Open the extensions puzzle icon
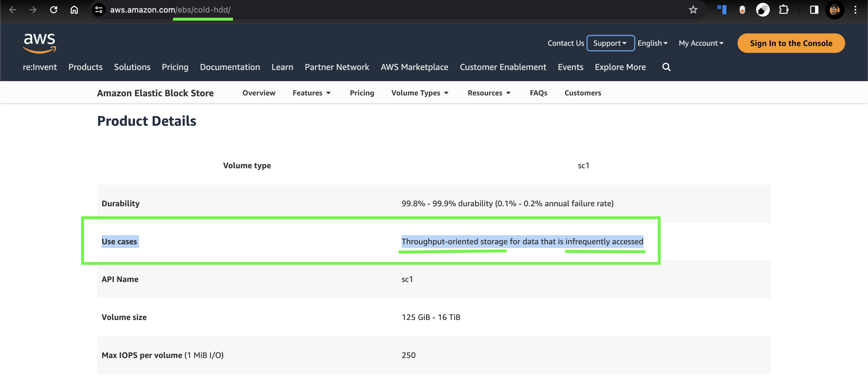The width and height of the screenshot is (868, 384). tap(783, 10)
